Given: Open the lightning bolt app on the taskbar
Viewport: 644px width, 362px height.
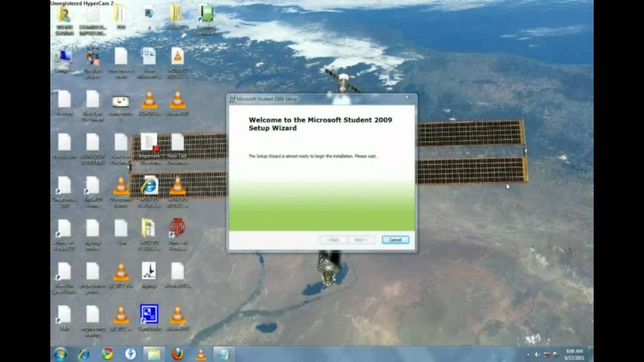Looking at the screenshot, I should [x=130, y=354].
